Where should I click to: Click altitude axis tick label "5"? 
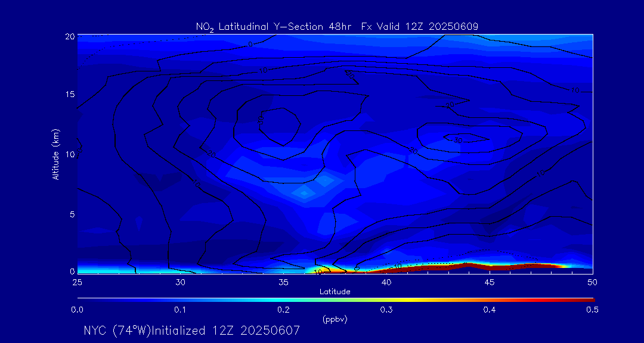(x=72, y=214)
